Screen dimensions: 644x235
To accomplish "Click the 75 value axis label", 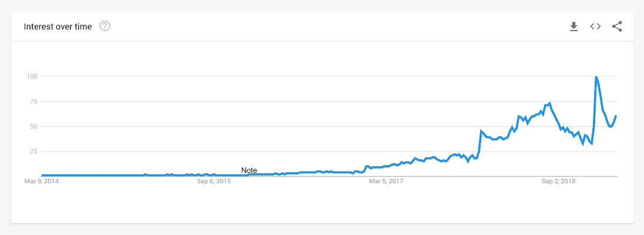I will (33, 102).
